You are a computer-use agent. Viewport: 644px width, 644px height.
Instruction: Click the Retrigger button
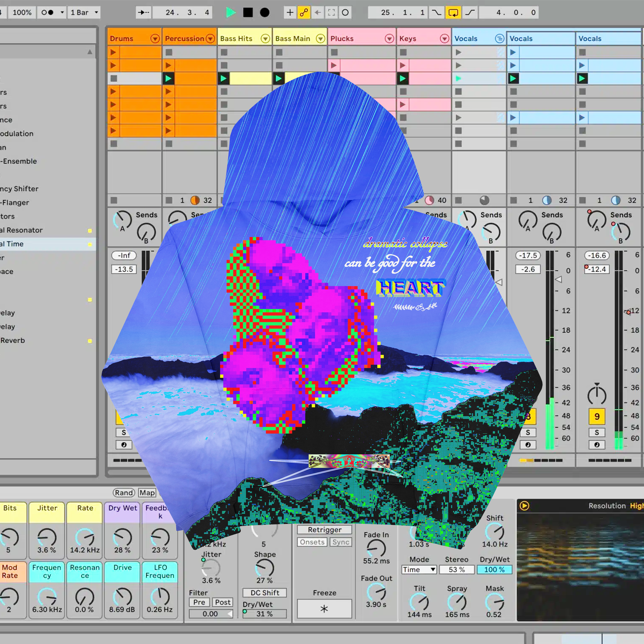[324, 530]
